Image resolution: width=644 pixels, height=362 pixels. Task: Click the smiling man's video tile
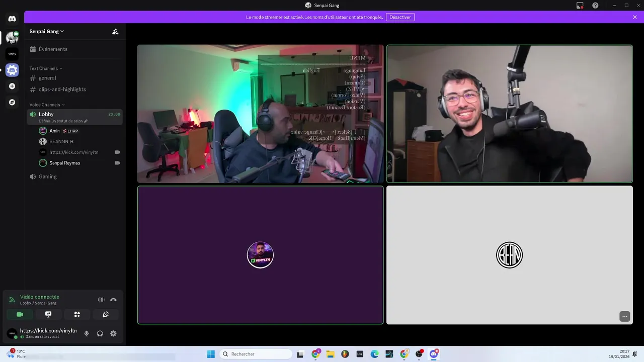pos(509,114)
